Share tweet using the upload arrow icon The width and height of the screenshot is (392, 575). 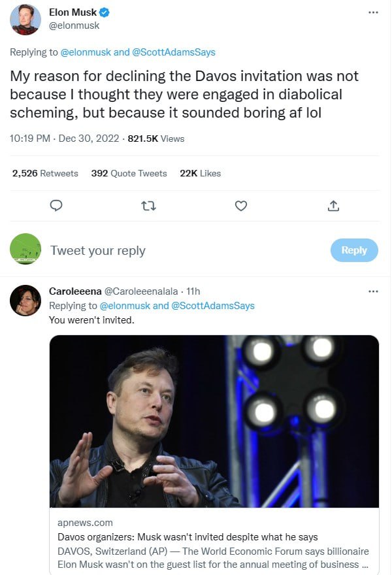tap(333, 206)
